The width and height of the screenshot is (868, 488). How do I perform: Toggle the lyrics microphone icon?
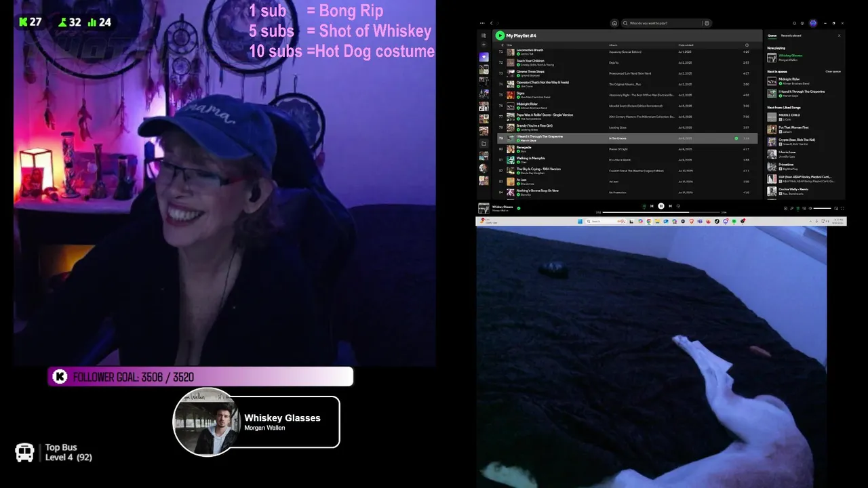[x=792, y=208]
